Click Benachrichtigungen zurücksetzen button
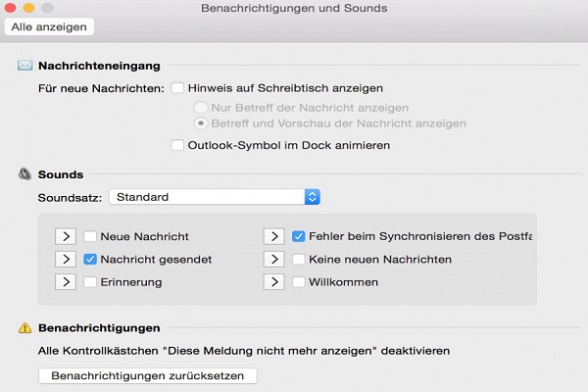 (x=148, y=376)
